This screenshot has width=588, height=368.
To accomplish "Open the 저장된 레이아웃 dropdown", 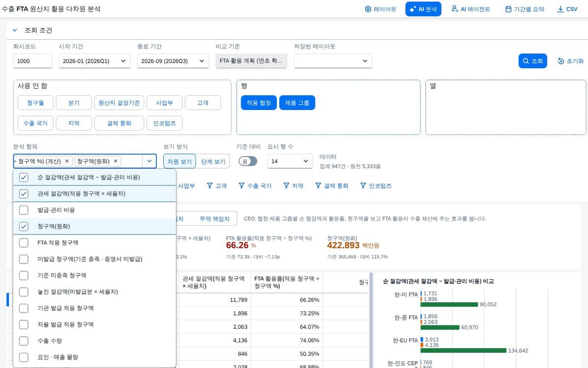I will point(333,61).
